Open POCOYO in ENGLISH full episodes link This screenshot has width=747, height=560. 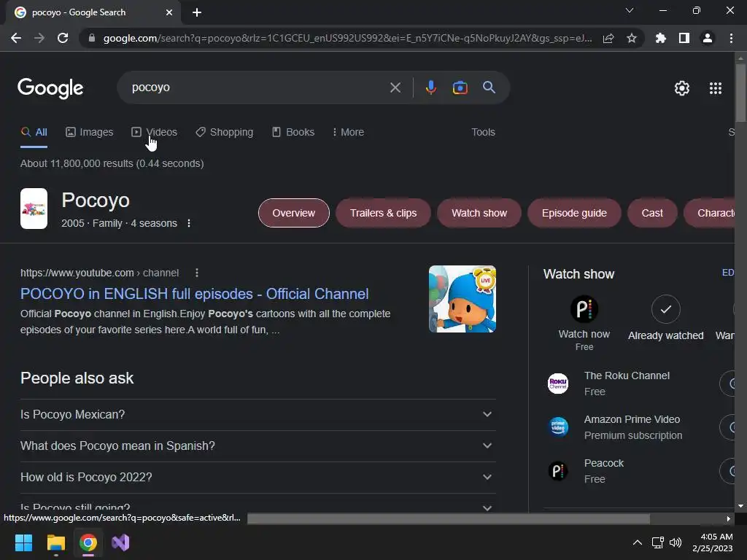tap(194, 294)
